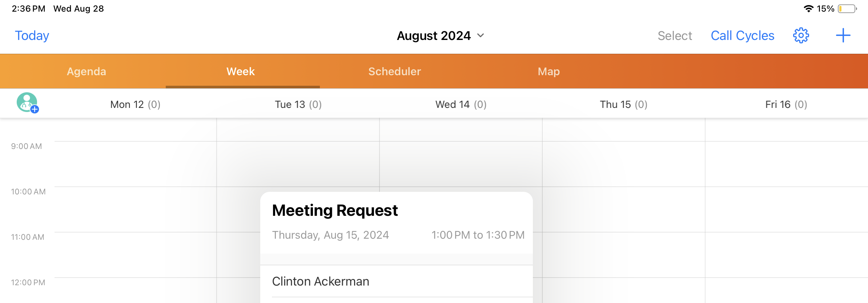Open the Scheduler tab
The image size is (868, 303).
click(x=395, y=72)
